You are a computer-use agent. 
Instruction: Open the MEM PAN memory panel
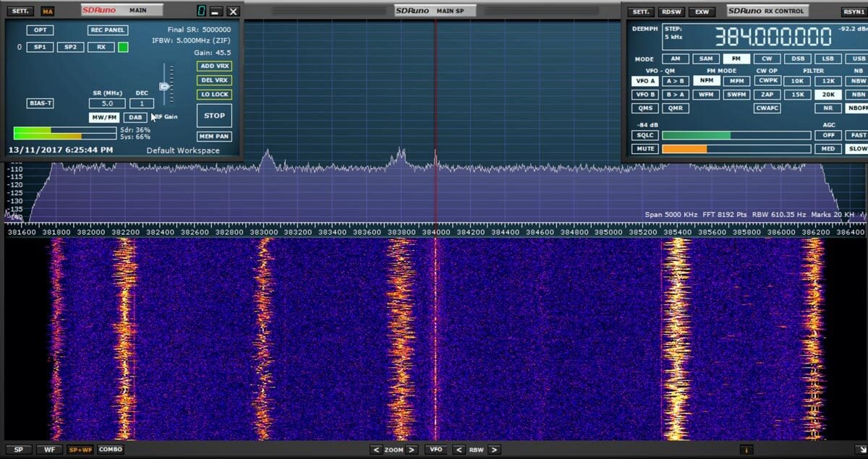pyautogui.click(x=213, y=136)
